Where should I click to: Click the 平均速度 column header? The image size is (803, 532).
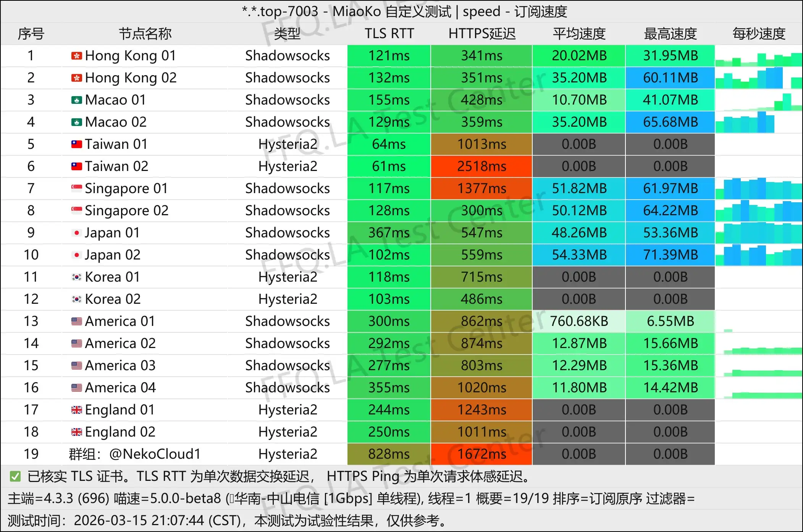click(579, 34)
